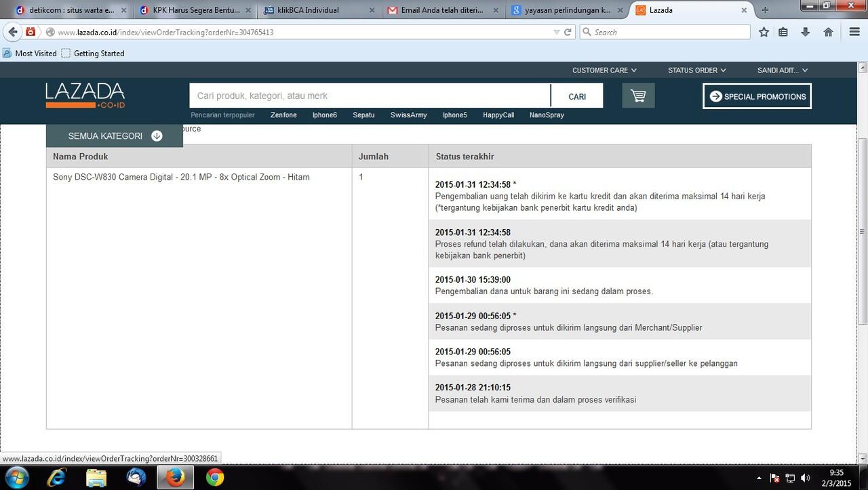The height and width of the screenshot is (490, 868).
Task: Open network status in system tray
Action: 790,478
